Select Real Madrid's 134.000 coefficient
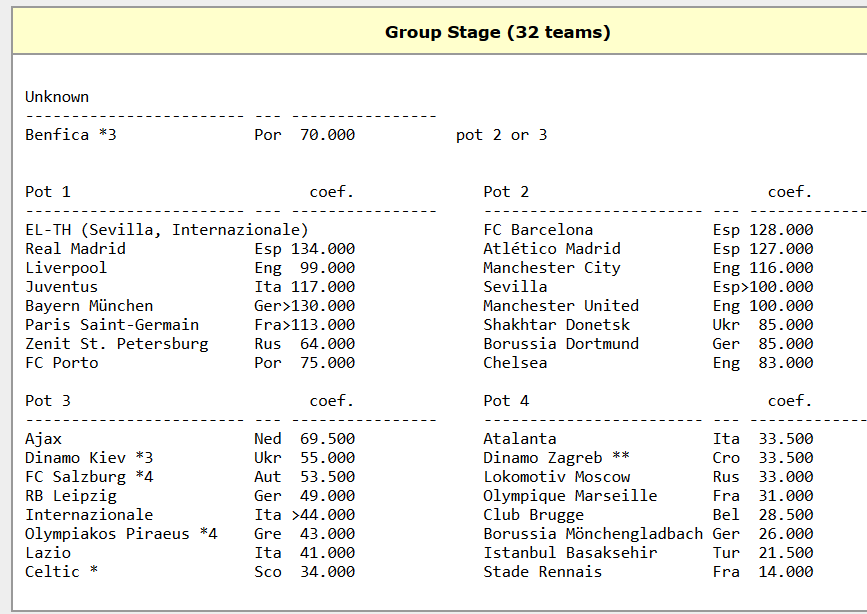Image resolution: width=867 pixels, height=614 pixels. click(x=323, y=248)
